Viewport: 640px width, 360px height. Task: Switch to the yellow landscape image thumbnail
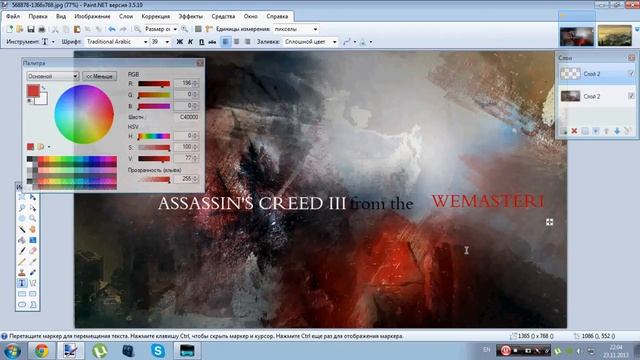[615, 36]
